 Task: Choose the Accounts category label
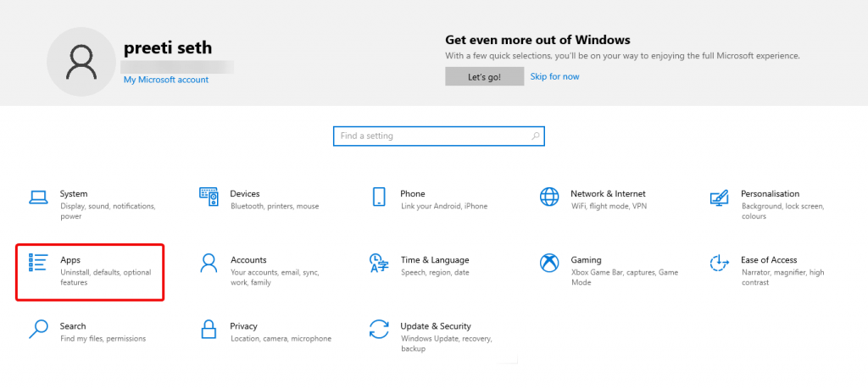point(248,260)
